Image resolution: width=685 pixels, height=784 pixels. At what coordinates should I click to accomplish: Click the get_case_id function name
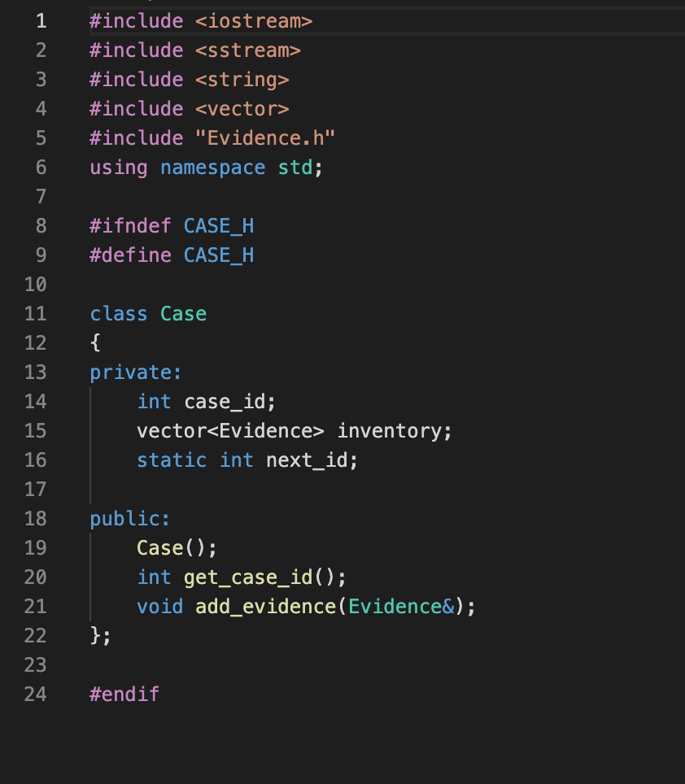point(248,577)
